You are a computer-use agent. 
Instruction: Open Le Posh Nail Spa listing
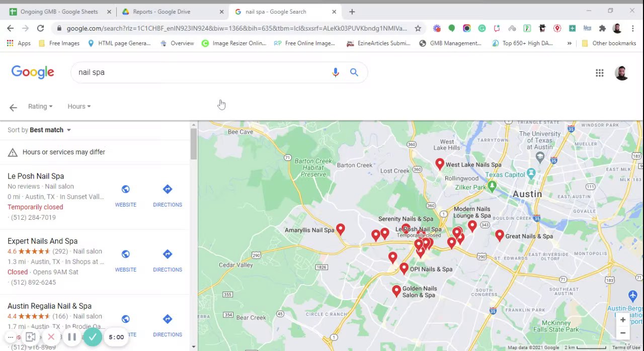click(36, 176)
